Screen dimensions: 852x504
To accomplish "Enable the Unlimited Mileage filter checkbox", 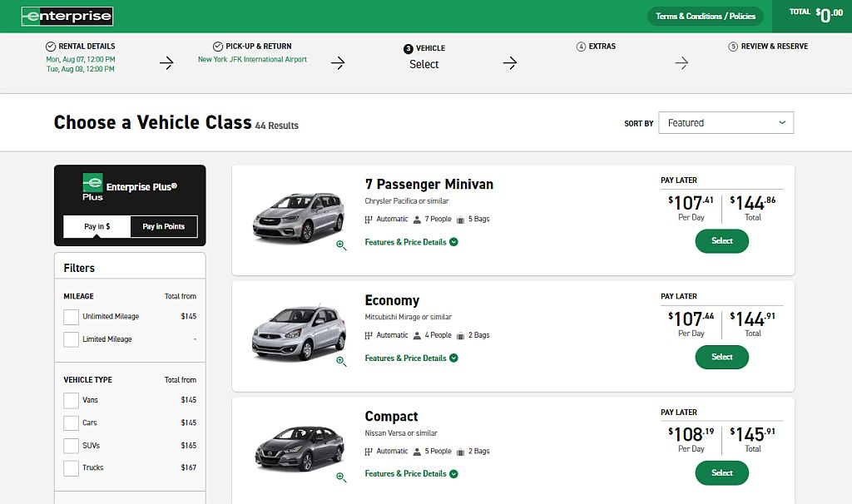I will (71, 316).
